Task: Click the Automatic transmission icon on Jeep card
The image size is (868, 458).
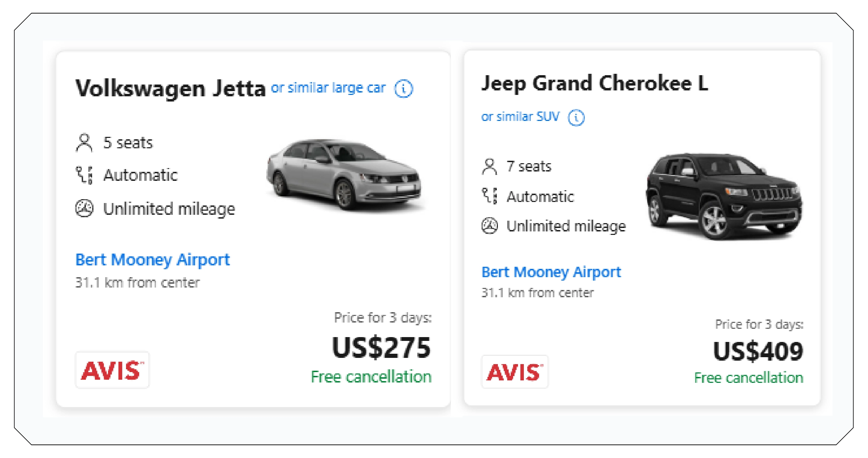Action: (490, 197)
